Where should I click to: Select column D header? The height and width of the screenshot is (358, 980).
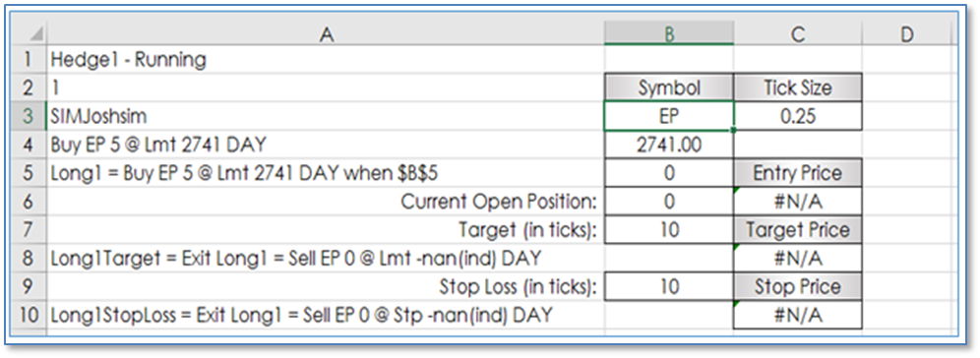click(x=907, y=33)
